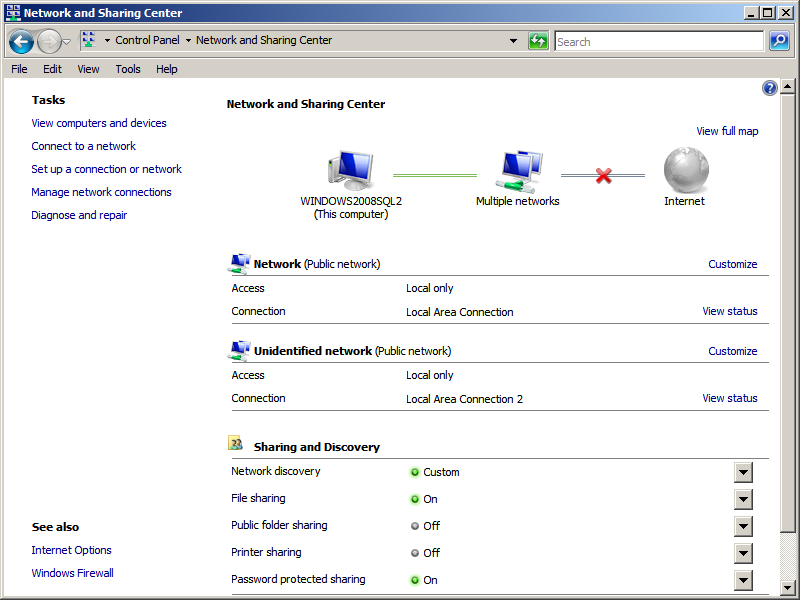Click green status indicator for File sharing

[x=415, y=499]
